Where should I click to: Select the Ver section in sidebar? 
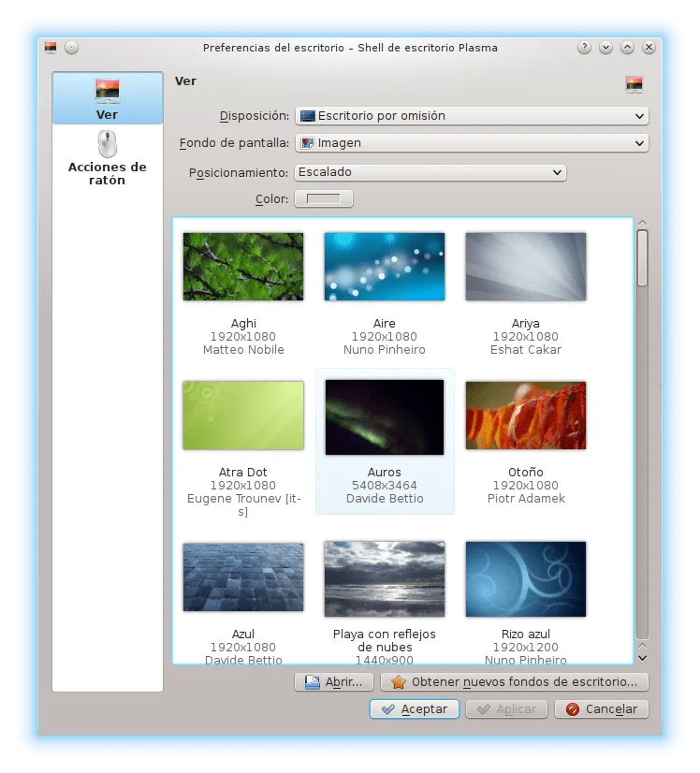click(108, 98)
